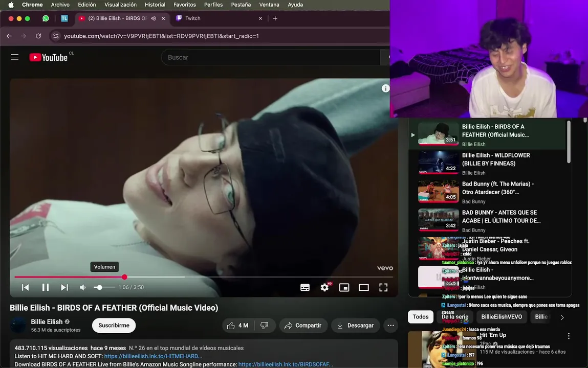Activate miniplayer mode
The width and height of the screenshot is (588, 368).
click(x=344, y=287)
